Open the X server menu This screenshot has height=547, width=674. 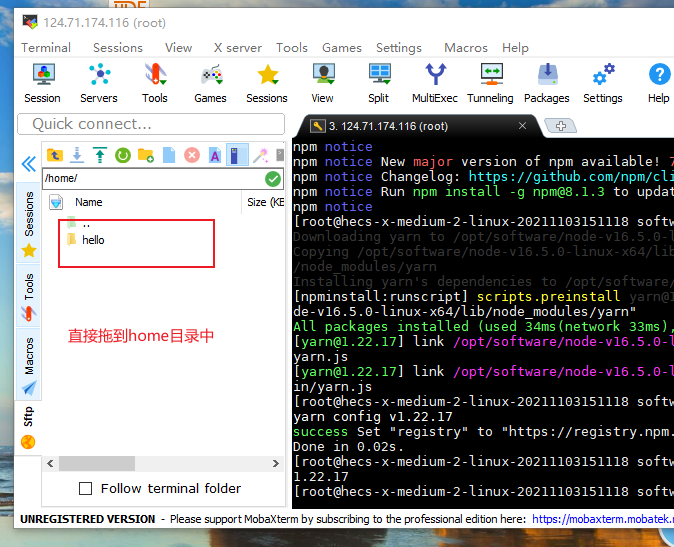(x=238, y=48)
